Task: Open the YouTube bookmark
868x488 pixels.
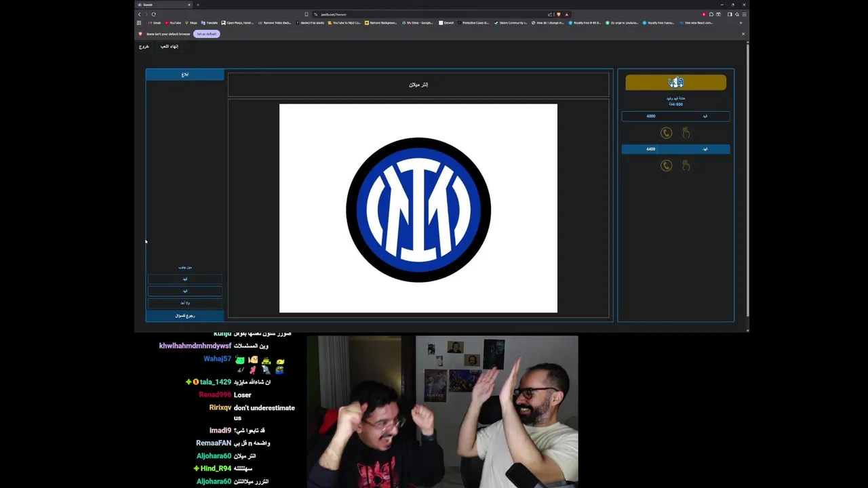Action: click(173, 23)
